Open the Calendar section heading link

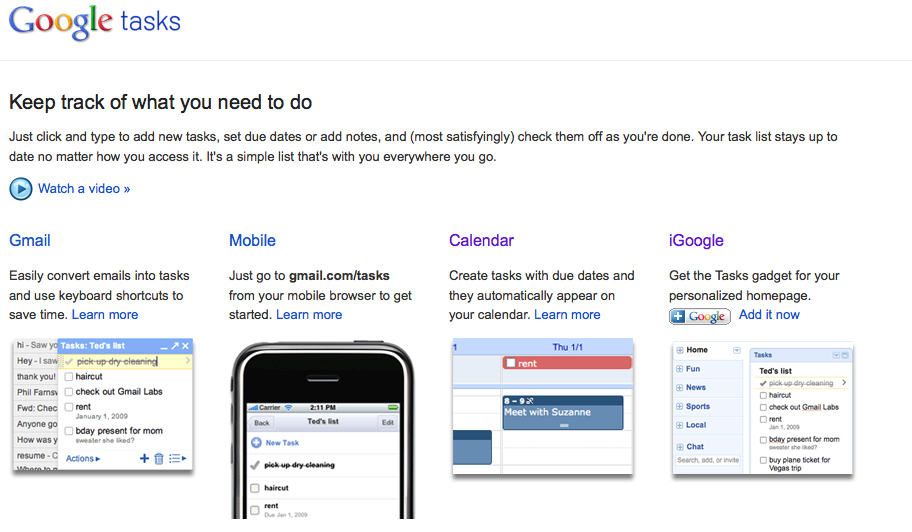(481, 240)
